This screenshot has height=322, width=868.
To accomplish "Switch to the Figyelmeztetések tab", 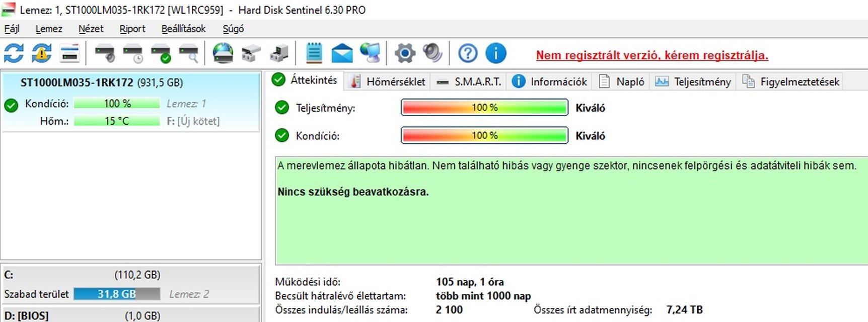I will [790, 82].
